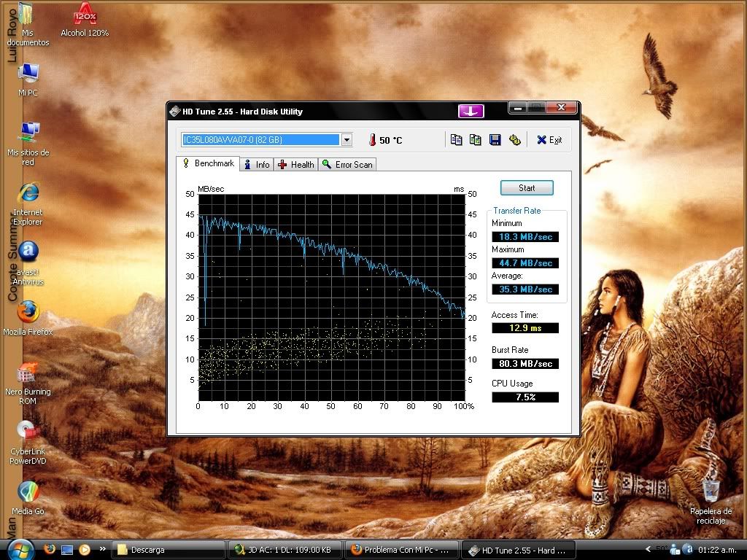Launch media player from quick launch bar

[x=85, y=550]
